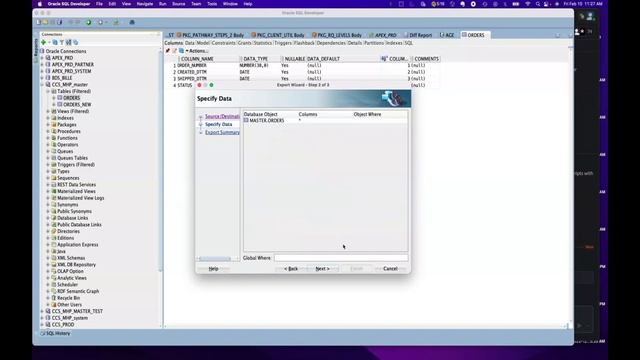The width and height of the screenshot is (640, 360).
Task: Click the Object Where column header in wizard
Action: coord(367,114)
